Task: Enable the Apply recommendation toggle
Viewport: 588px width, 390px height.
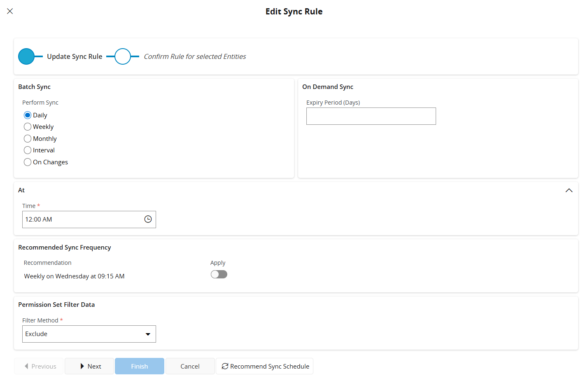Action: click(219, 274)
